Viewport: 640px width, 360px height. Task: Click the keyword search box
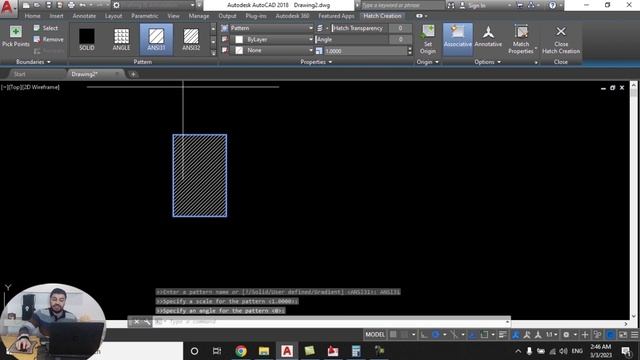[402, 5]
